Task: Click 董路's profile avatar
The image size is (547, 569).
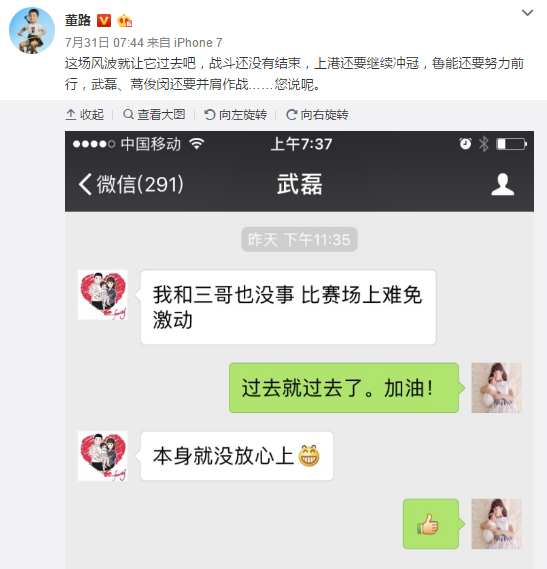Action: coord(32,31)
